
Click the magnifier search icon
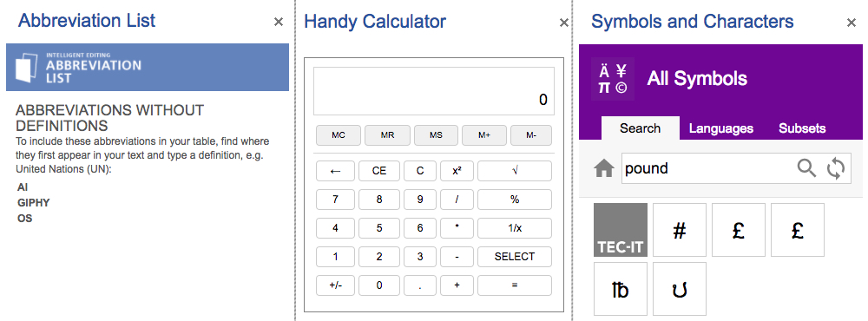[806, 167]
